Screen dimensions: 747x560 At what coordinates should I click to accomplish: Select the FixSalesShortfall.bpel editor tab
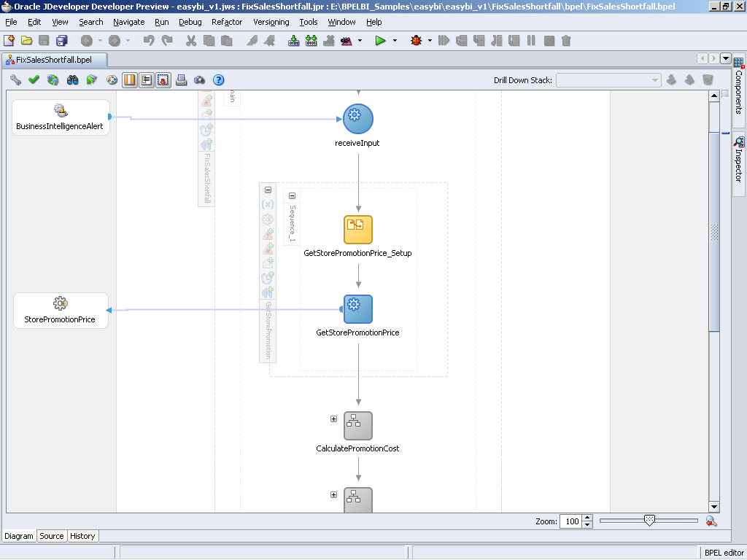click(54, 60)
